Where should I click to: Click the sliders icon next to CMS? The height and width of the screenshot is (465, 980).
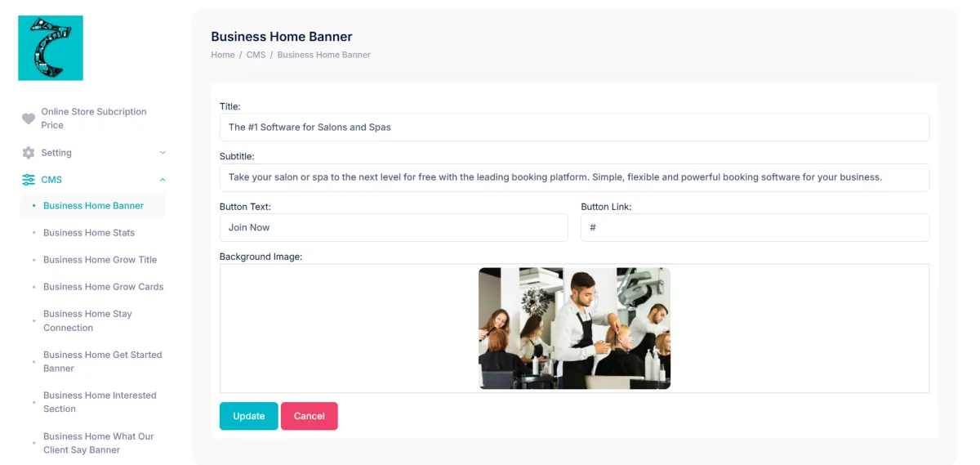29,180
